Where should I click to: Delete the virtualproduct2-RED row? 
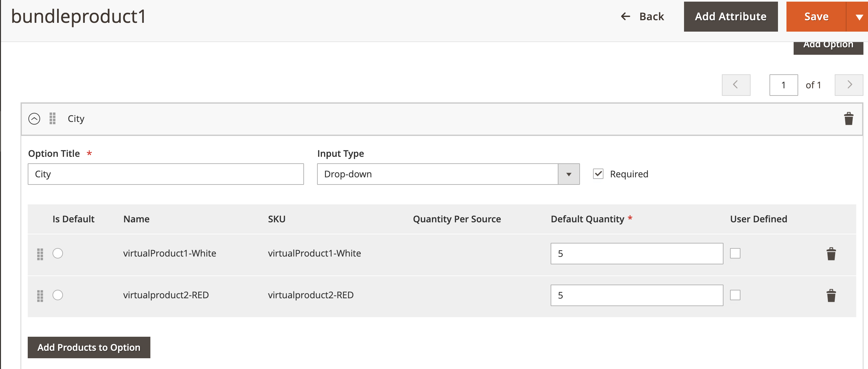831,296
